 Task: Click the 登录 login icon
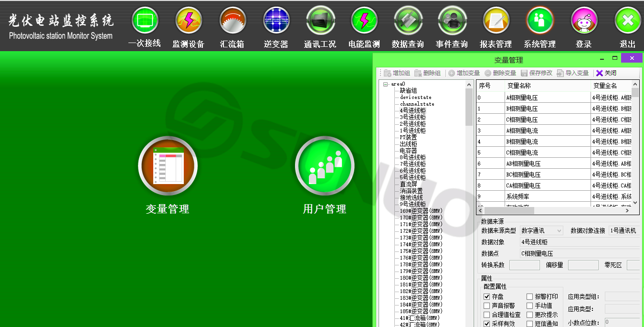(x=584, y=21)
